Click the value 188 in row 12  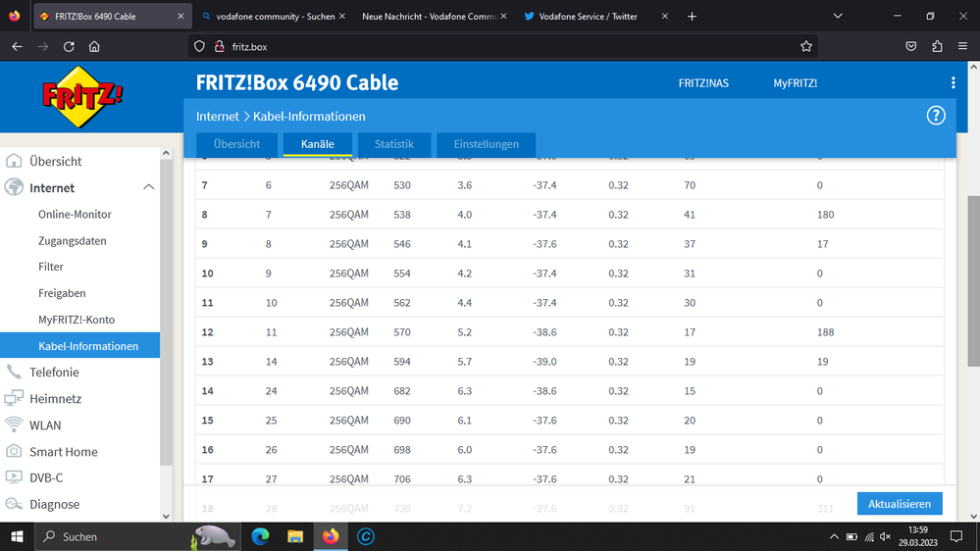coord(825,331)
